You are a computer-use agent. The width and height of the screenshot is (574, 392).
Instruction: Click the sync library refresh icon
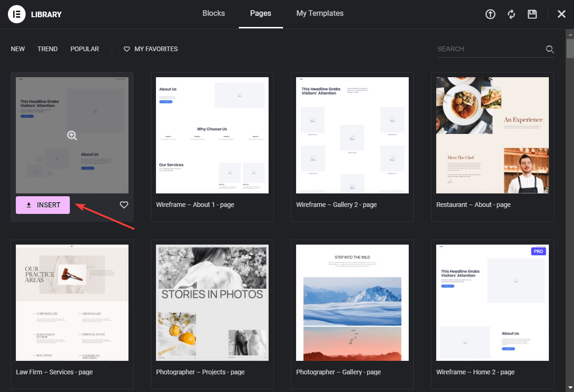pos(511,14)
